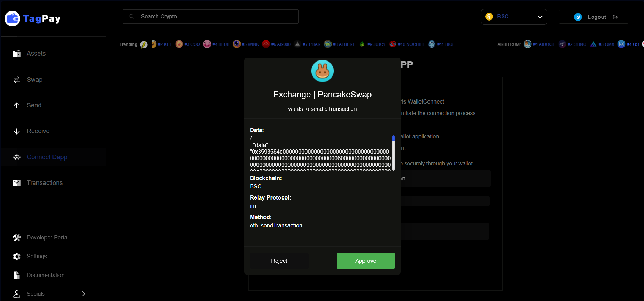Click the PancakeSwap bunny icon
The image size is (644, 301).
(x=322, y=71)
